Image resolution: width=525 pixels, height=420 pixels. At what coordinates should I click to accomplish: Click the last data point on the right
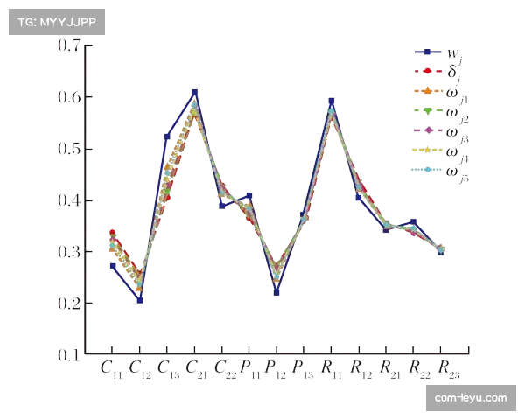coord(441,250)
